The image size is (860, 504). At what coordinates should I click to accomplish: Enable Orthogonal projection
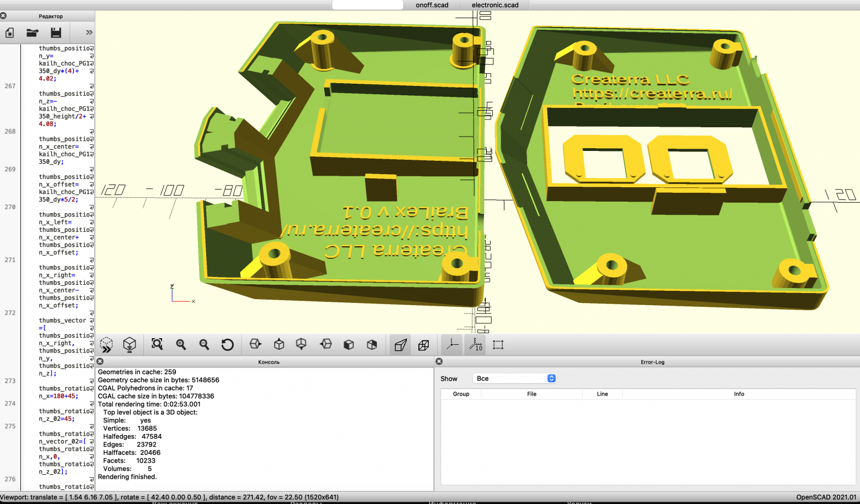coord(423,345)
